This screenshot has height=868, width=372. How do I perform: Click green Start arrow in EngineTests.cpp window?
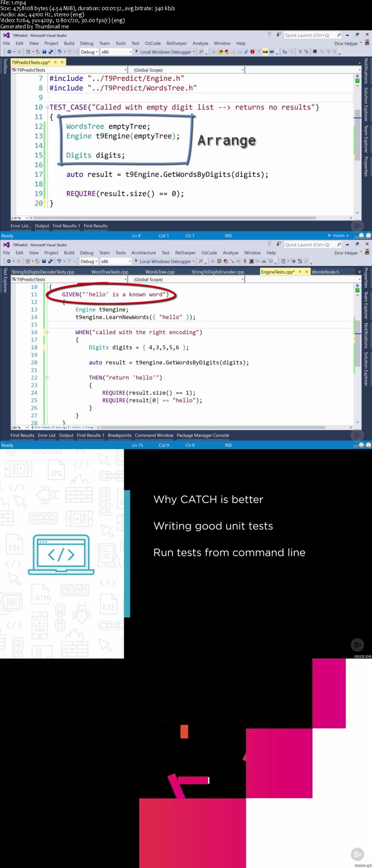click(x=136, y=261)
